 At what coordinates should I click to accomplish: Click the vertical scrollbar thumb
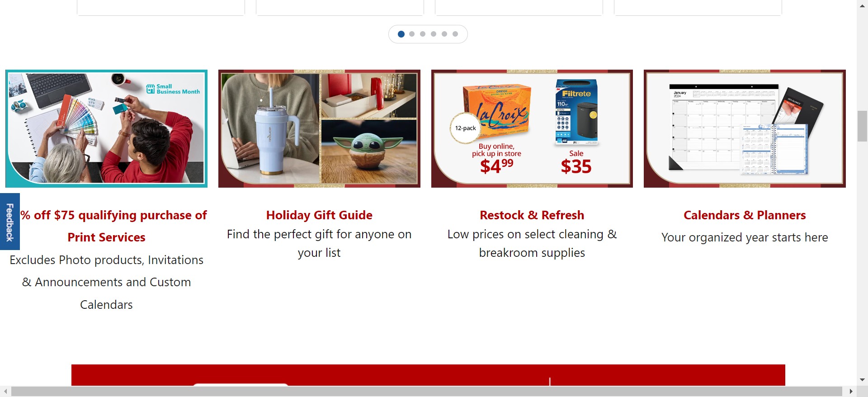click(862, 126)
